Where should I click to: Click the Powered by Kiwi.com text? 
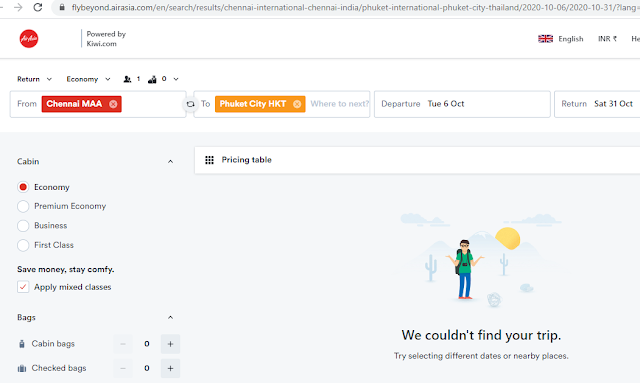click(106, 39)
